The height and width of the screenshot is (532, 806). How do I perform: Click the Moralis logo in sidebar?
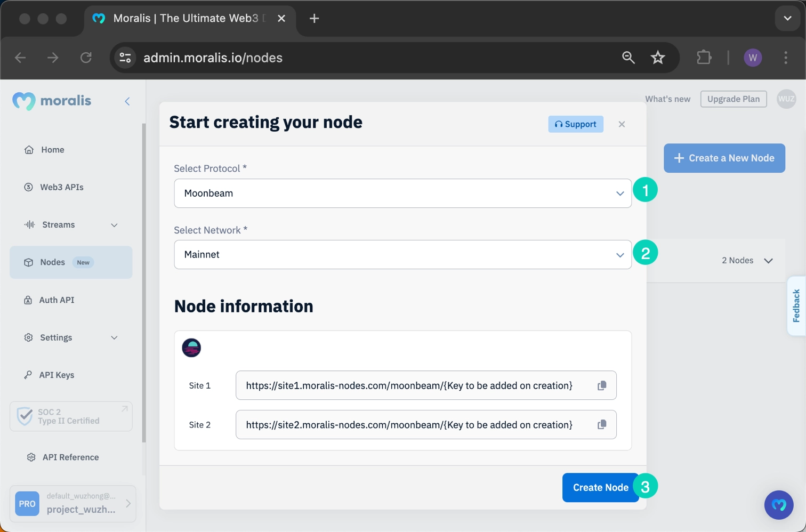(52, 101)
